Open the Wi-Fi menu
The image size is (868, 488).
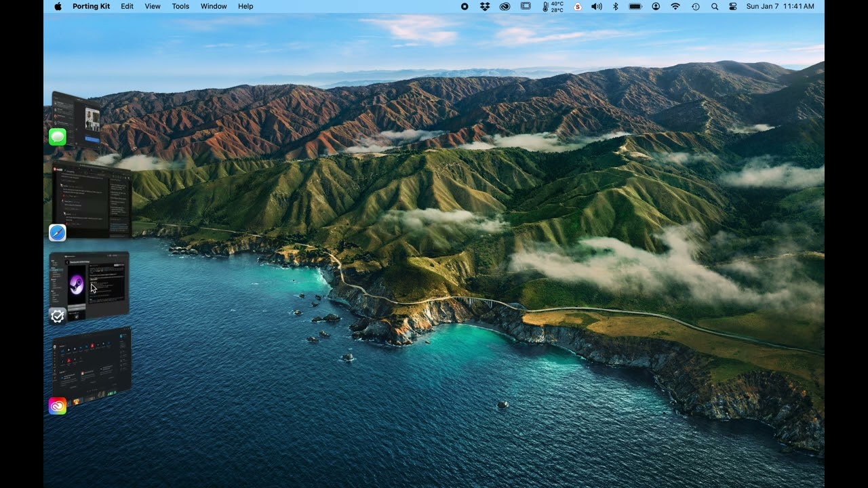[675, 6]
